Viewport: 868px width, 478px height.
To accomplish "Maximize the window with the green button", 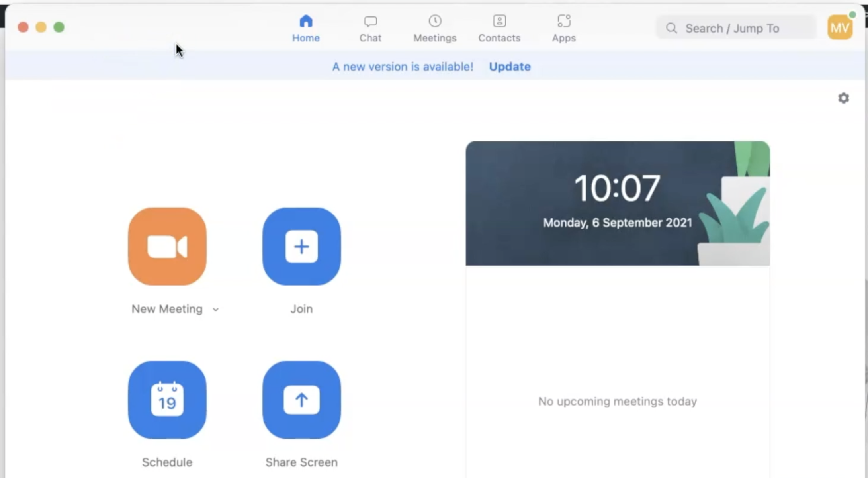I will 59,27.
